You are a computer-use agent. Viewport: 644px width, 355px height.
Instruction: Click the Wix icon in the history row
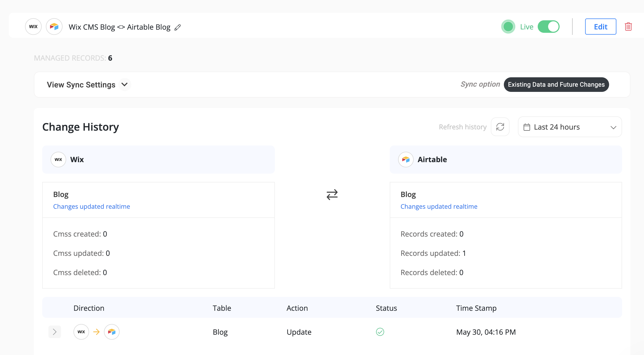pos(81,332)
